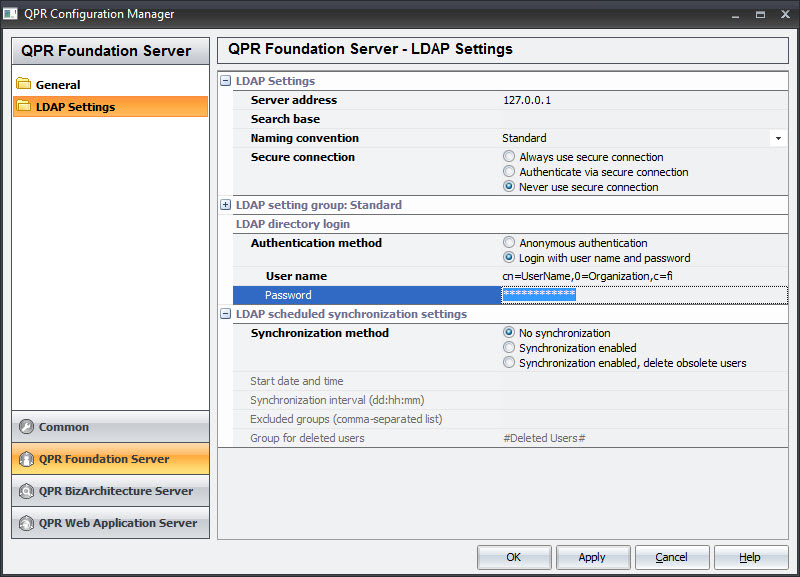
Task: Click the LDAP Settings folder icon
Action: 23,106
